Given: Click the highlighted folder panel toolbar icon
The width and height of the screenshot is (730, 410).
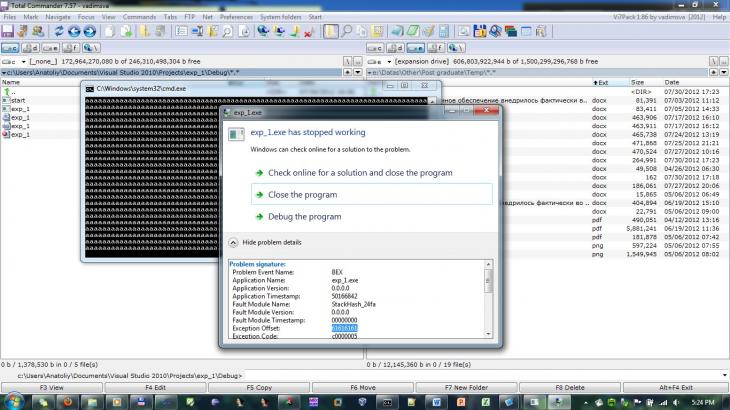Looking at the screenshot, I should pyautogui.click(x=331, y=31).
